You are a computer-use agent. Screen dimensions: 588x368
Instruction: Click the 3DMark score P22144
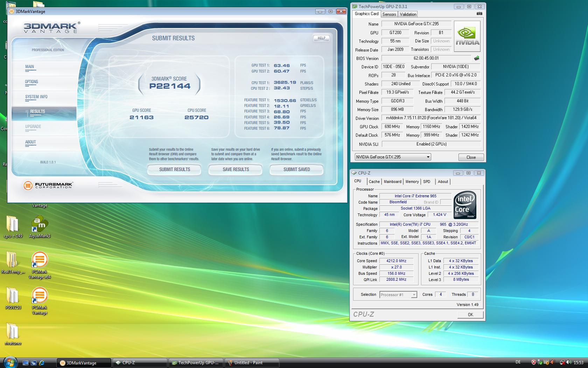pyautogui.click(x=170, y=86)
